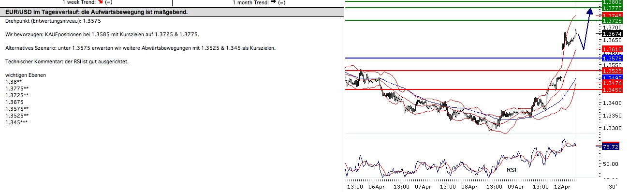Click the blue forecast arrow on the chart

587,29
